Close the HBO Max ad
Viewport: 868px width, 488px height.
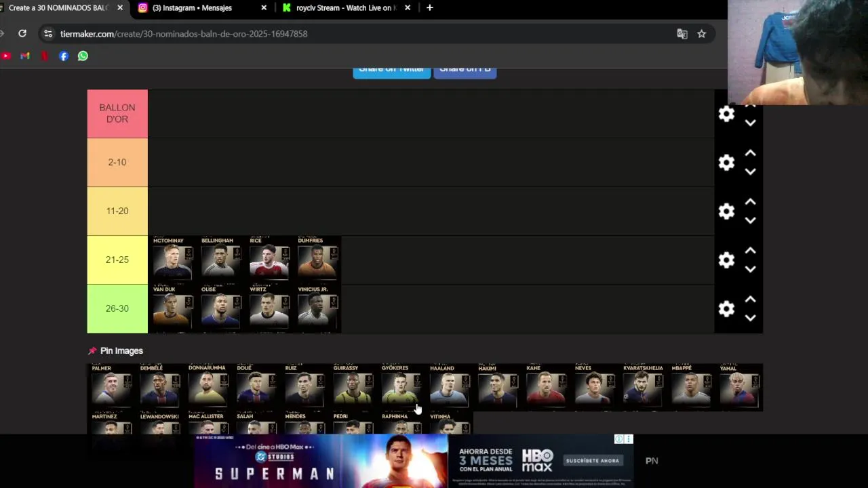coord(629,439)
